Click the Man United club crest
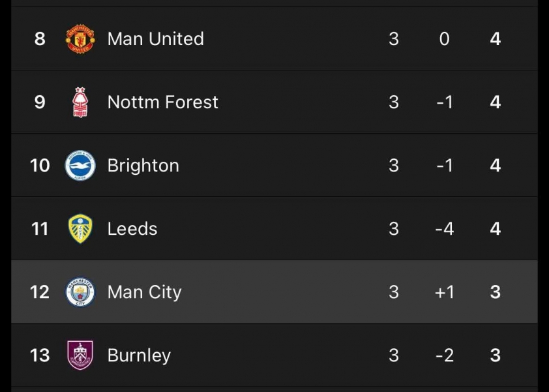Viewport: 549px width, 392px height. [x=80, y=39]
